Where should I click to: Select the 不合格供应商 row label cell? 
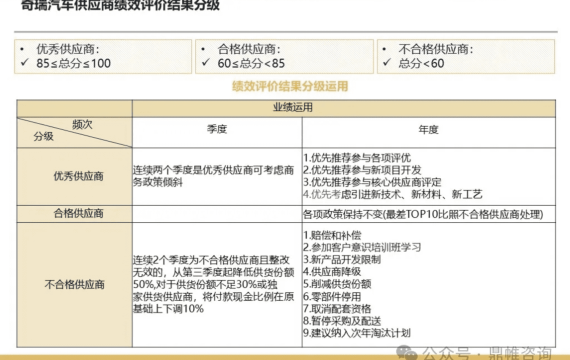(x=75, y=285)
